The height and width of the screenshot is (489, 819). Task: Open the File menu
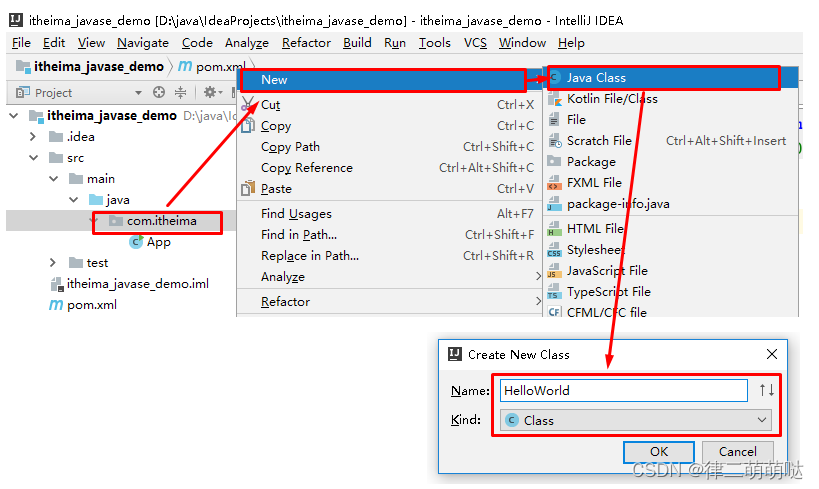[21, 43]
